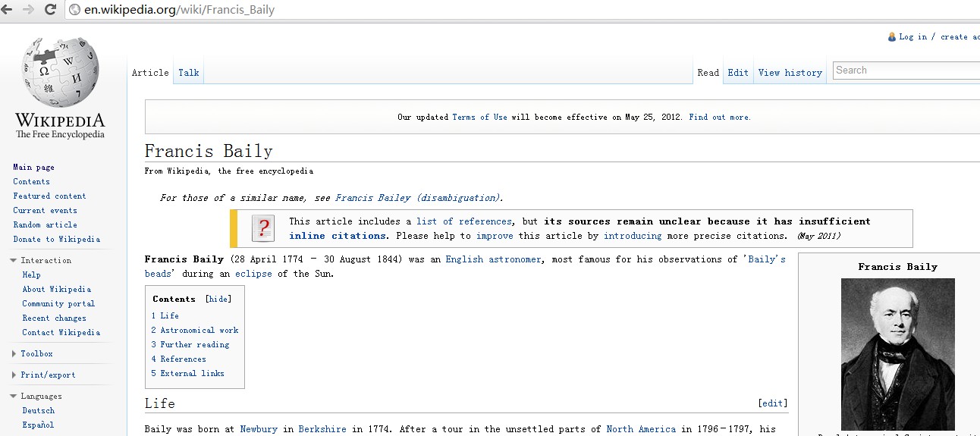Jump to contents item 1 Life
Viewport: 980px width, 436px height.
tap(165, 315)
